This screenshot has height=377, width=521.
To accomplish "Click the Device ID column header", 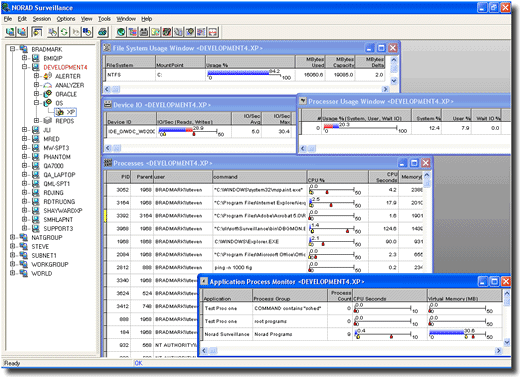I will point(131,119).
